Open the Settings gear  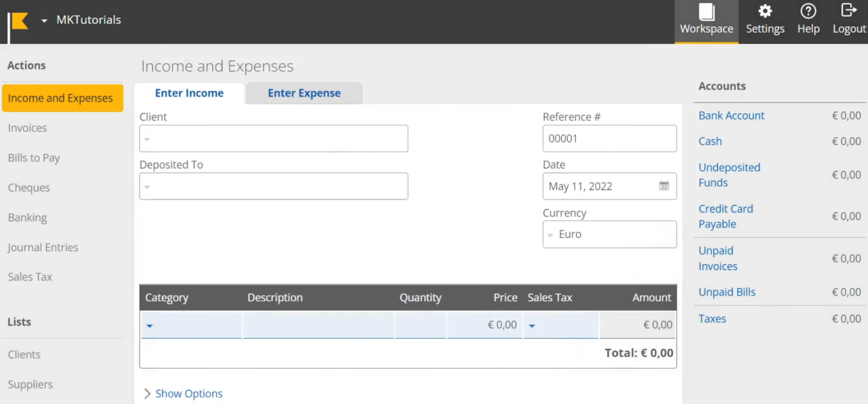click(765, 19)
